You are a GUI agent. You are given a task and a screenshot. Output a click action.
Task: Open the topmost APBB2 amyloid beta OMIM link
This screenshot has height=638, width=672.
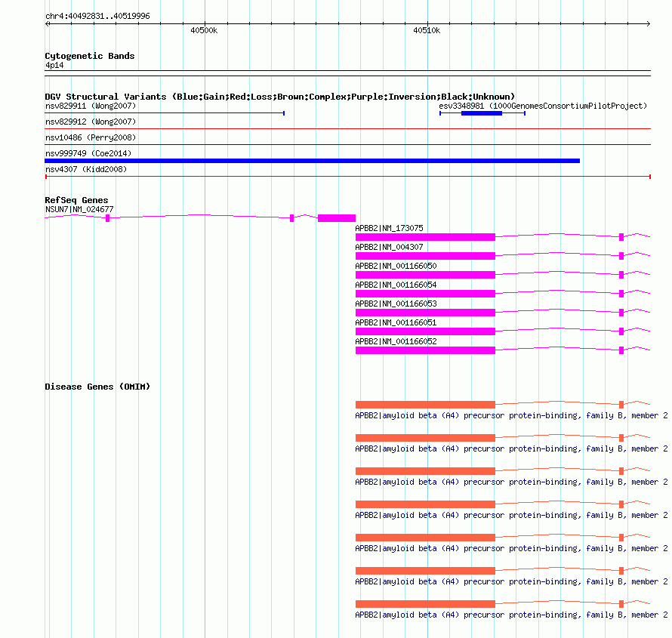click(x=511, y=415)
